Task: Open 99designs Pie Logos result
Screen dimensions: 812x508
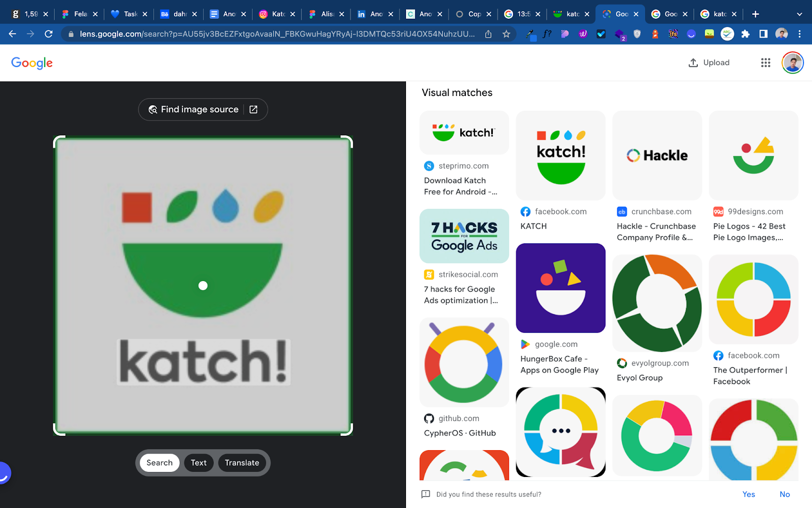Action: click(754, 176)
